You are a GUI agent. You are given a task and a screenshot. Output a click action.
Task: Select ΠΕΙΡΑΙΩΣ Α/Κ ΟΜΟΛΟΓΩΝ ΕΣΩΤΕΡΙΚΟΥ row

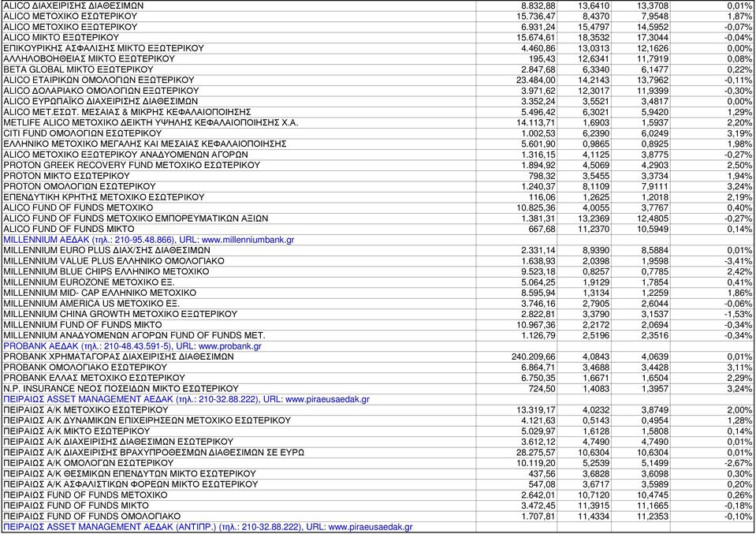point(378,464)
